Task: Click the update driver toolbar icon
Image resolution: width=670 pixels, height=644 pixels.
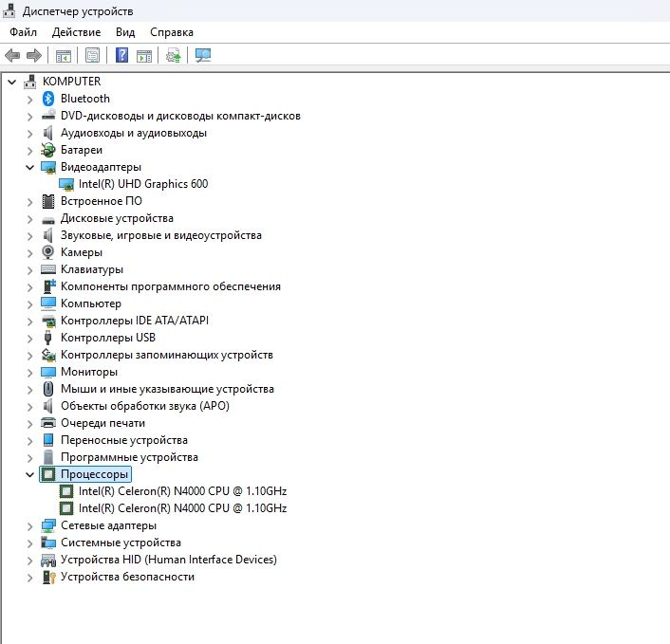Action: (x=174, y=56)
